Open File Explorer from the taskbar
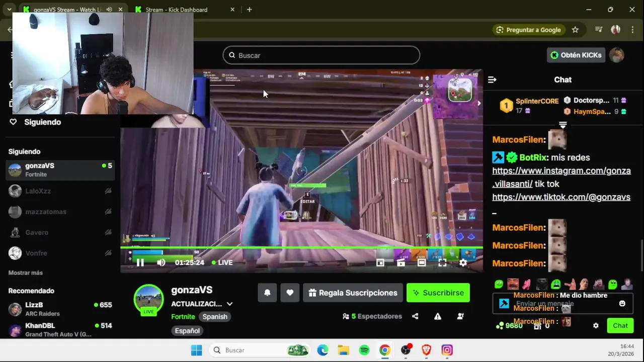The height and width of the screenshot is (362, 644). [344, 350]
